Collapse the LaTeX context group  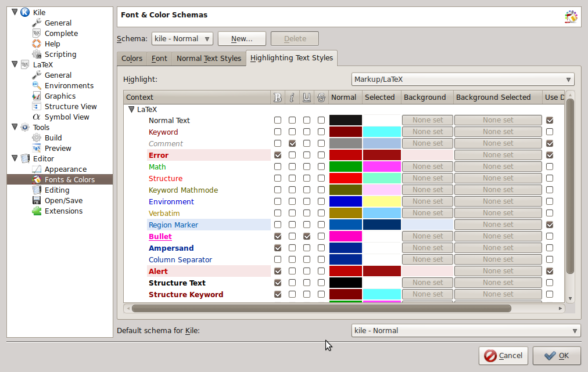[131, 109]
